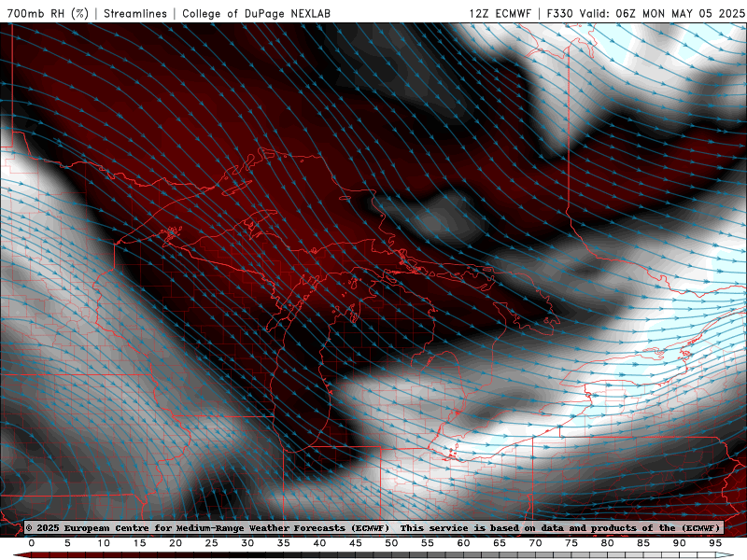The width and height of the screenshot is (747, 560).
Task: Click the '45' value on the color scale
Action: (x=356, y=543)
